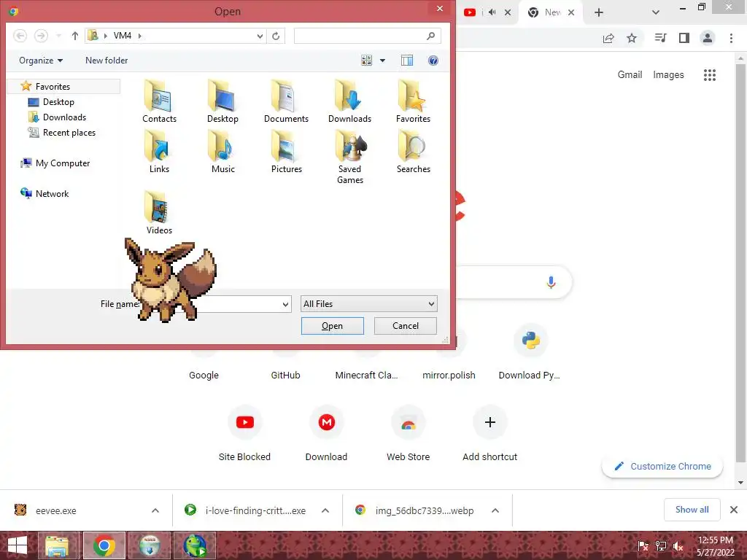747x560 pixels.
Task: Share this page icon in Chrome
Action: pos(608,38)
